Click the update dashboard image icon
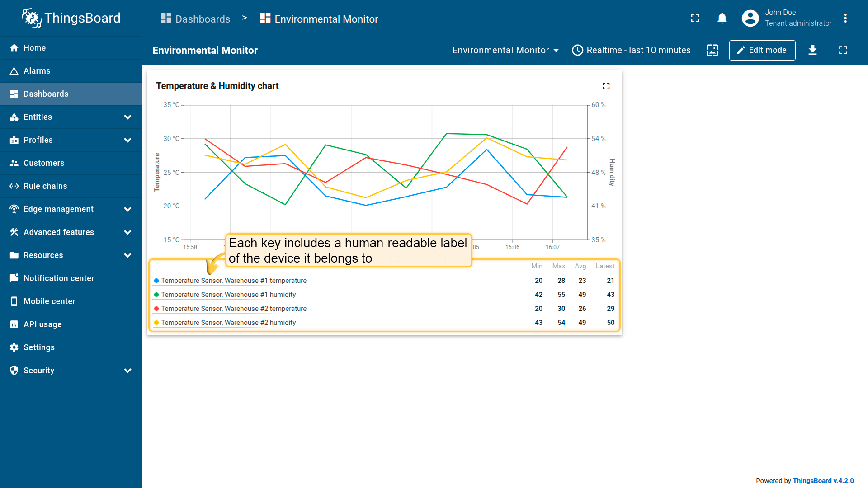 click(x=712, y=50)
